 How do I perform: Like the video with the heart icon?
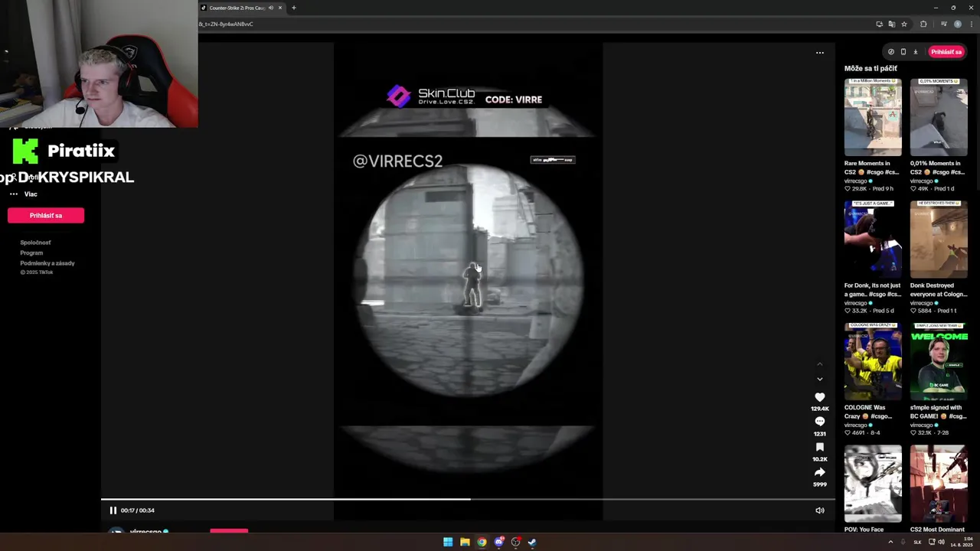819,397
